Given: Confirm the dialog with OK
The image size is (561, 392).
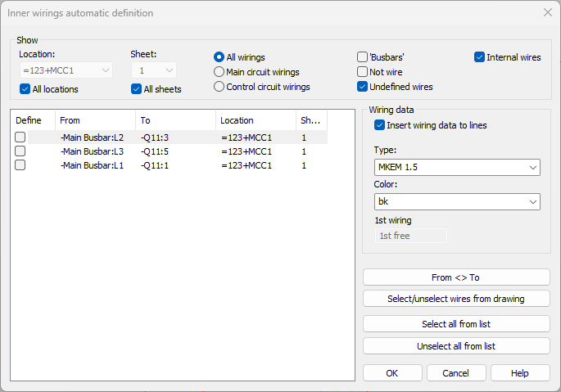Looking at the screenshot, I should pos(391,373).
